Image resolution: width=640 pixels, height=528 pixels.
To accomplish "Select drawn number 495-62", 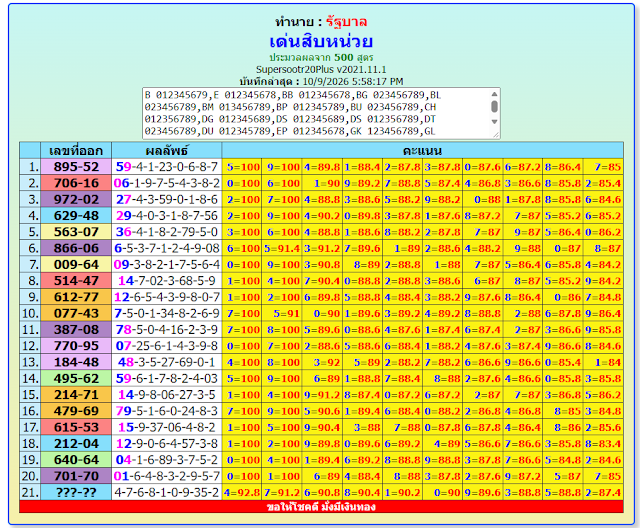I will [x=76, y=379].
